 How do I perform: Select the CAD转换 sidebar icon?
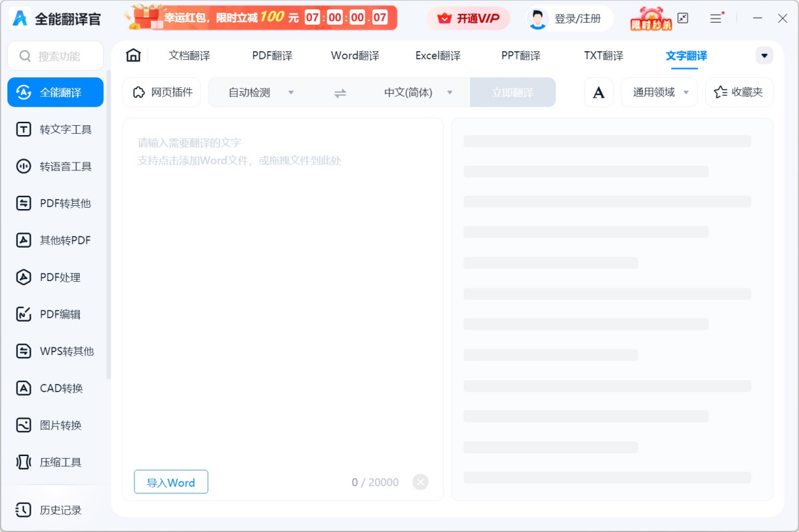click(x=55, y=388)
